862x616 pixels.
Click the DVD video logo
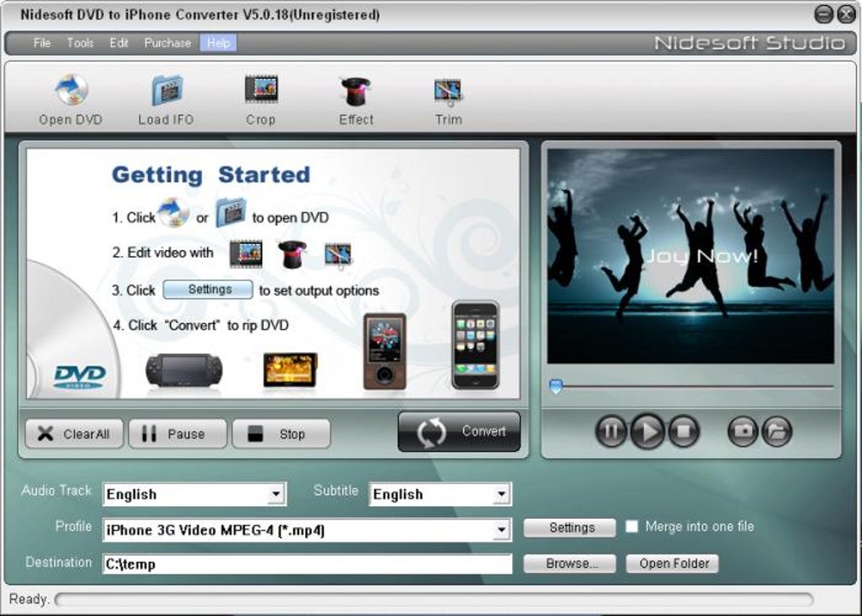point(79,377)
